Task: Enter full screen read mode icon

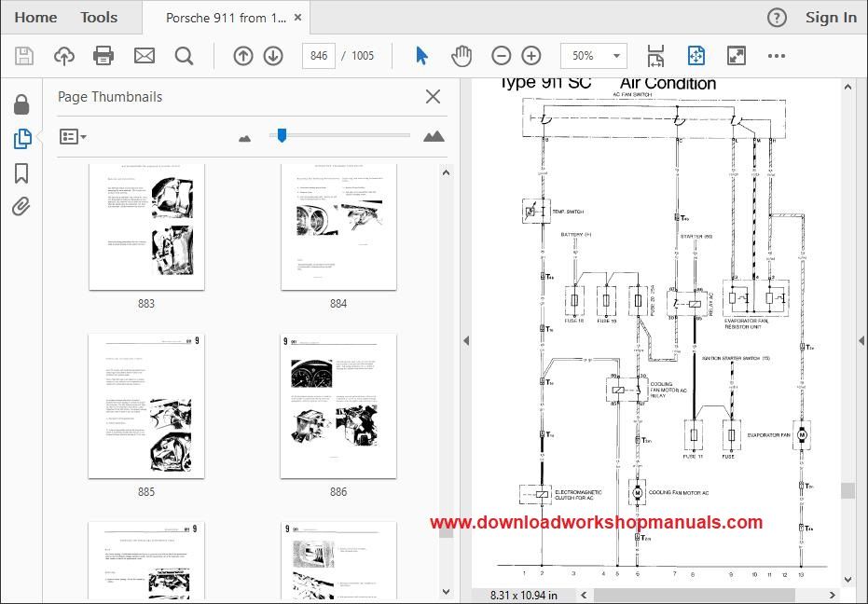Action: click(x=737, y=56)
